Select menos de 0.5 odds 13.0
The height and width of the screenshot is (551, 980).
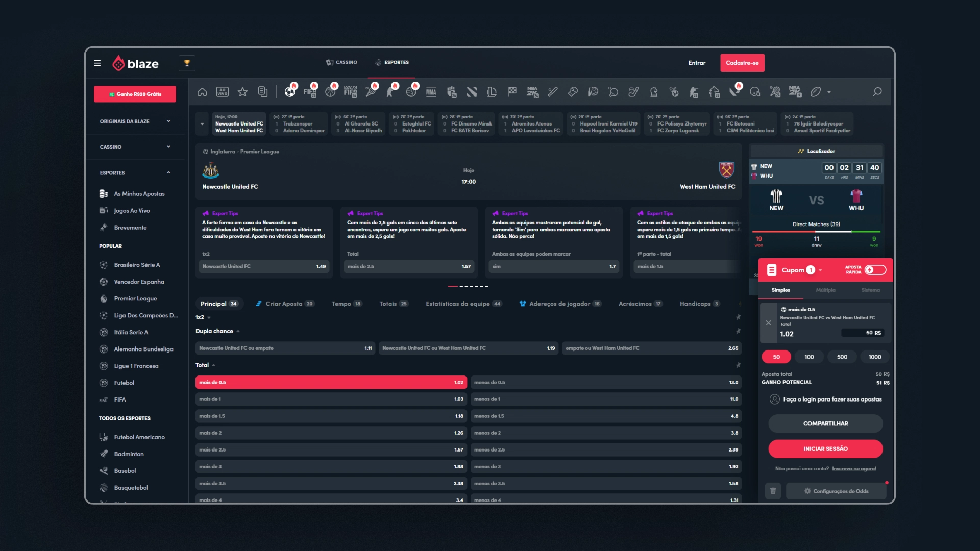click(x=606, y=383)
